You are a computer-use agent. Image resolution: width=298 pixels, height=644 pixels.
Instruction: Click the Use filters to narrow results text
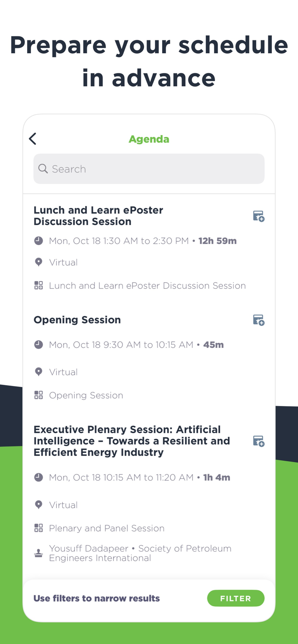pyautogui.click(x=96, y=598)
